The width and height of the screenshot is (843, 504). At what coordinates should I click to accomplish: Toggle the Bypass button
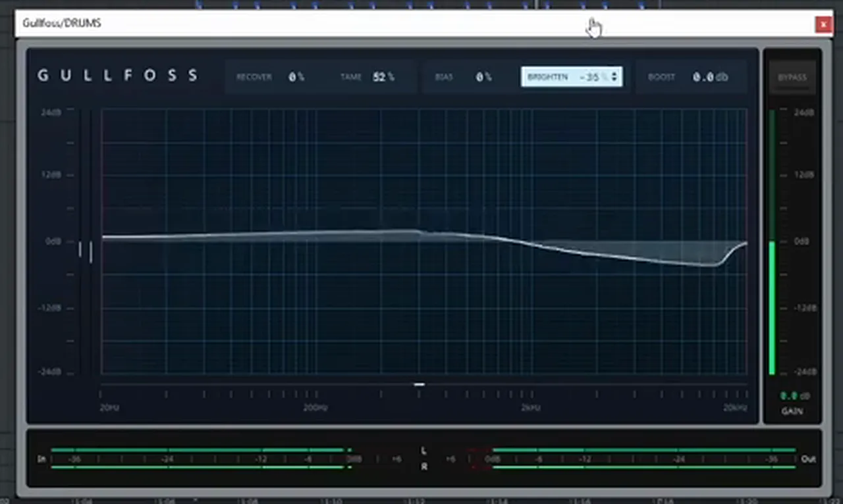pos(792,78)
